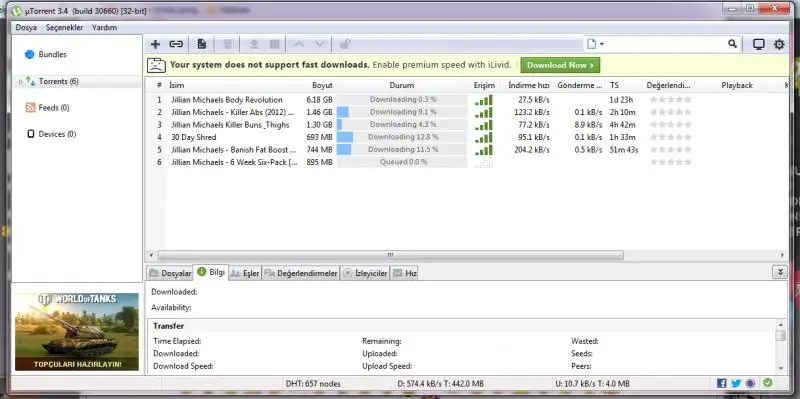
Task: Switch to the Değerlendirmeler tab
Action: click(301, 273)
